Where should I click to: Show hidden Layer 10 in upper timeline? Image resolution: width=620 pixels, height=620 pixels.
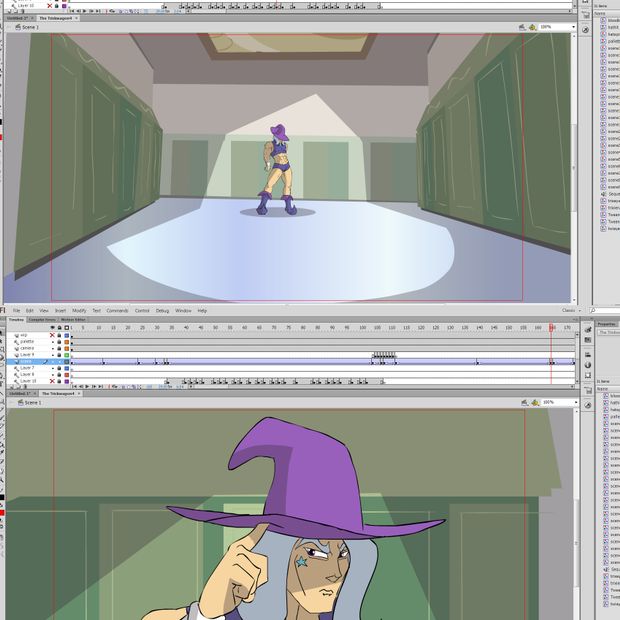tap(49, 6)
